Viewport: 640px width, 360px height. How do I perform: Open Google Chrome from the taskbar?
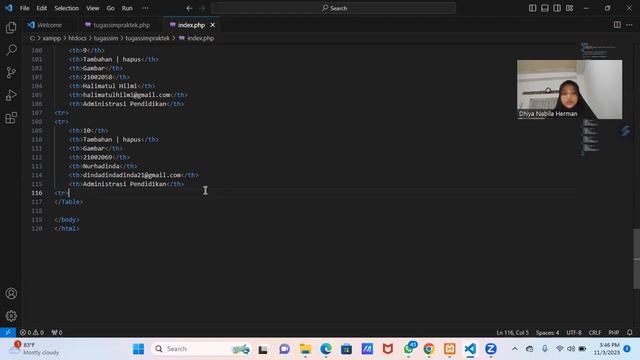pyautogui.click(x=429, y=349)
